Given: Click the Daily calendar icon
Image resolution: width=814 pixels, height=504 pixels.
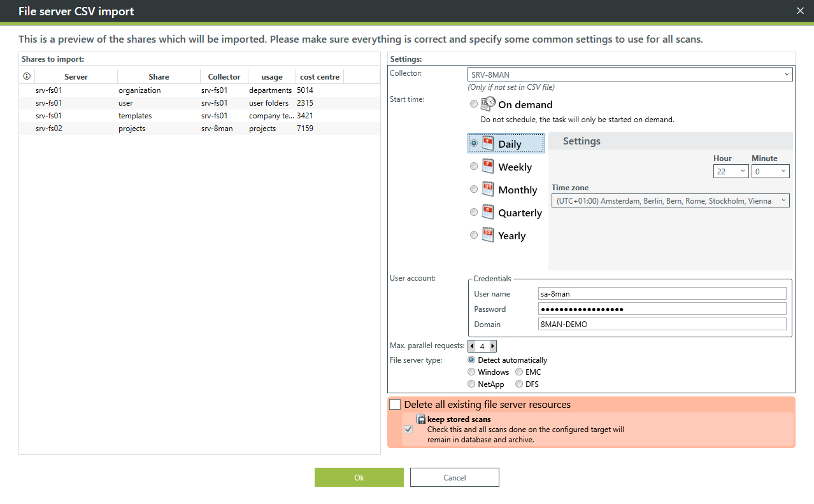Looking at the screenshot, I should tap(488, 144).
